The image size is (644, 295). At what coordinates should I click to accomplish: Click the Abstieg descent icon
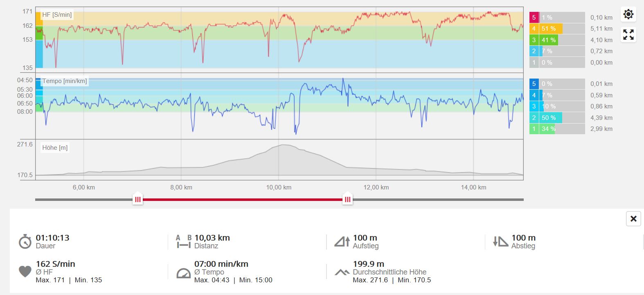click(x=500, y=241)
